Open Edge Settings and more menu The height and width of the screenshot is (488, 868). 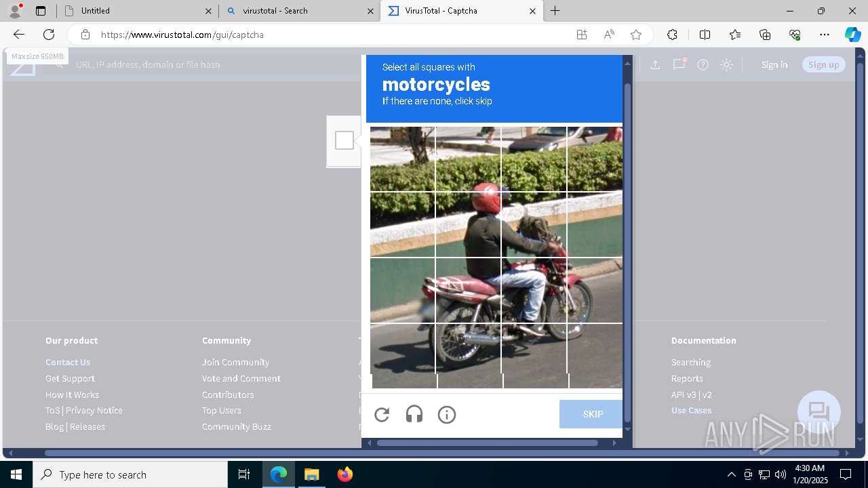(825, 35)
